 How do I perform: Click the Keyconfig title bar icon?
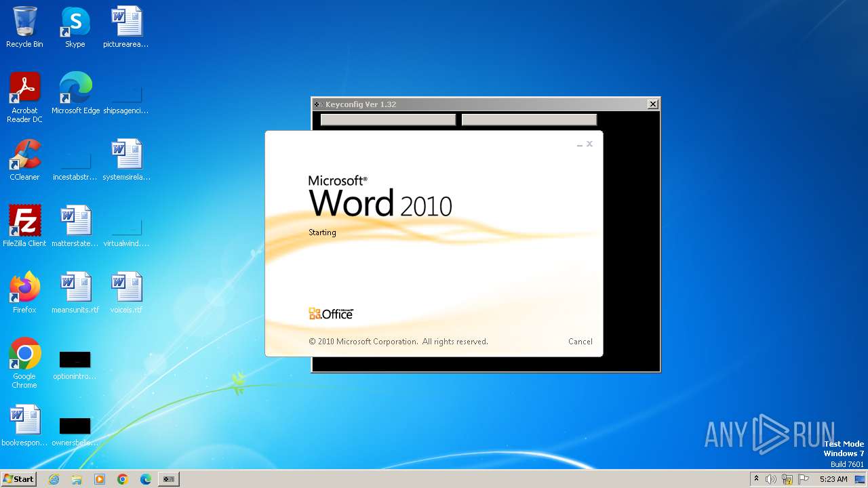pos(318,104)
